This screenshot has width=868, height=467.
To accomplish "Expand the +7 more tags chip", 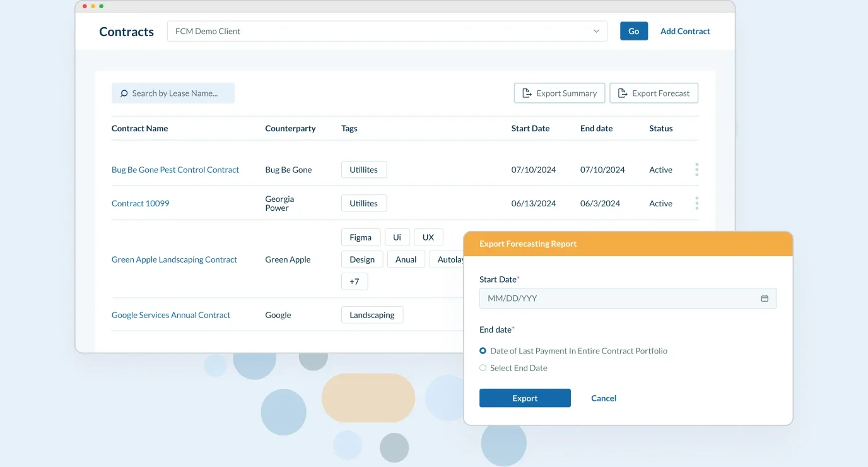I will click(x=355, y=281).
